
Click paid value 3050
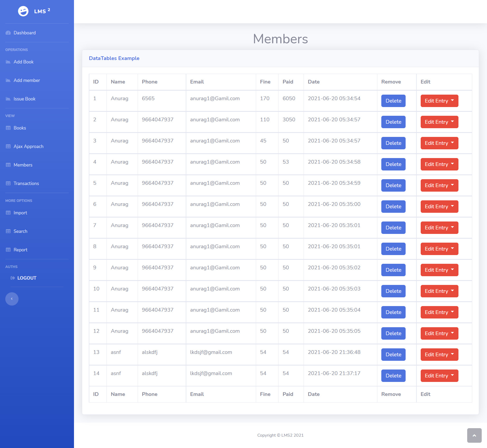coord(289,120)
